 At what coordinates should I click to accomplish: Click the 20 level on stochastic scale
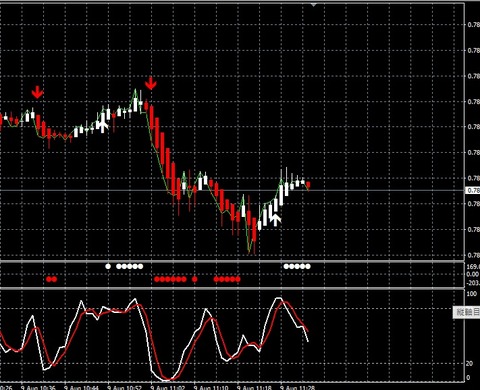[470, 363]
